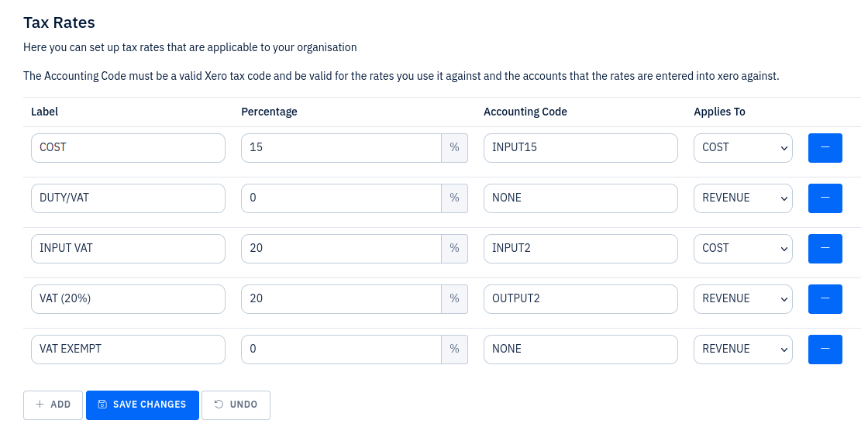
Task: Expand Applies To dropdown for VAT EXEMPT
Action: coord(743,350)
